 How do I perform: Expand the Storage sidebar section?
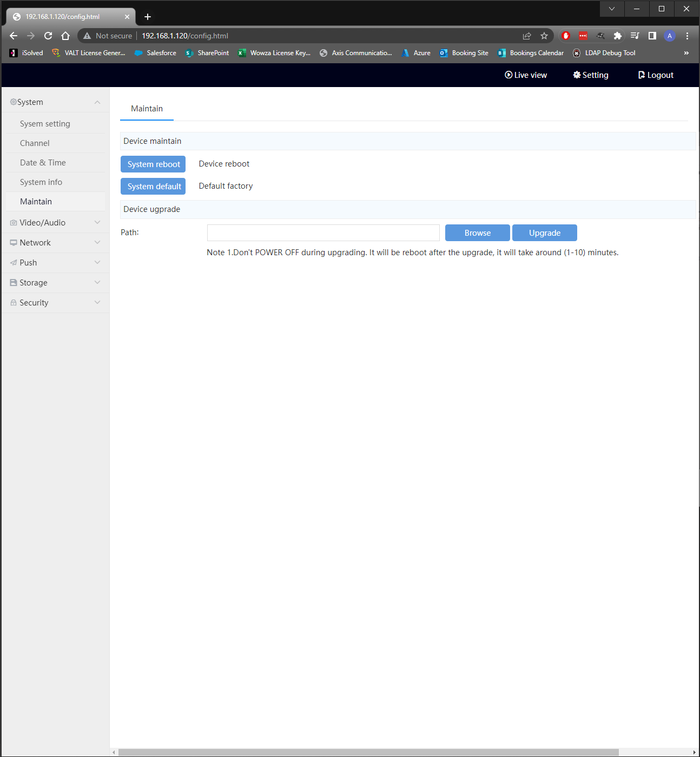click(55, 283)
